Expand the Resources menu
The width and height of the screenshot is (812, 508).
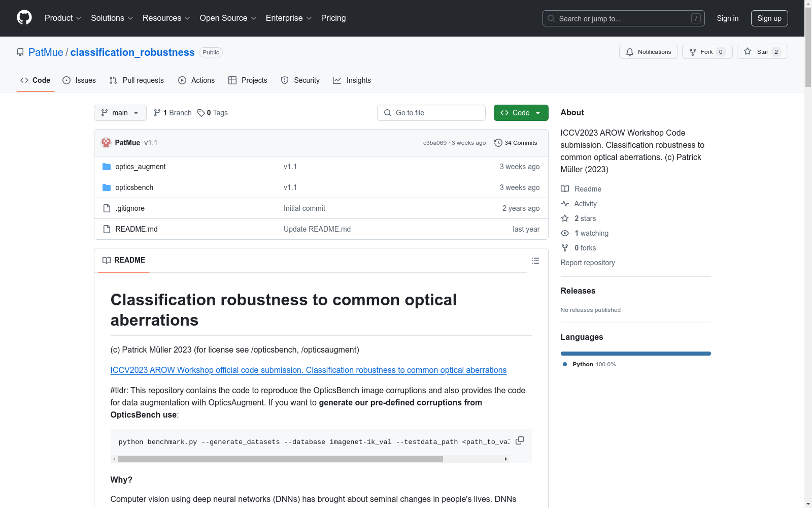tap(166, 18)
